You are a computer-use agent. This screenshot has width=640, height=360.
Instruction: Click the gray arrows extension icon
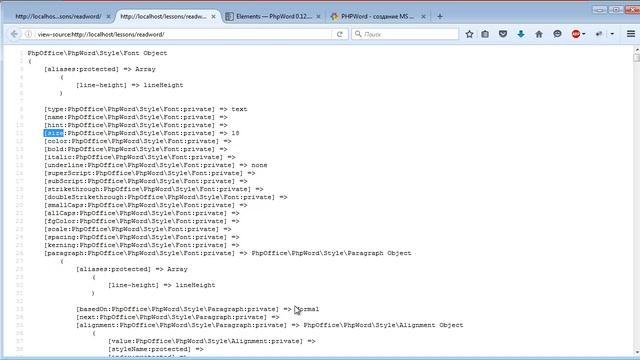(x=599, y=34)
